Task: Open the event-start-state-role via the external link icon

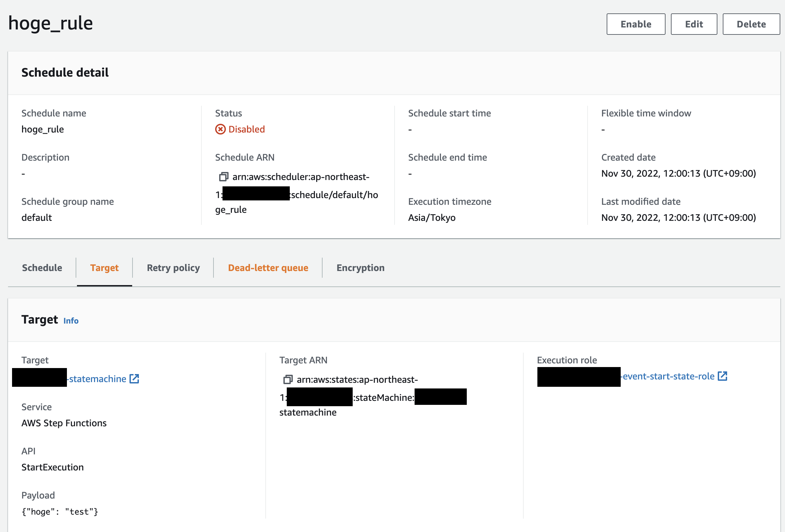Action: click(722, 376)
